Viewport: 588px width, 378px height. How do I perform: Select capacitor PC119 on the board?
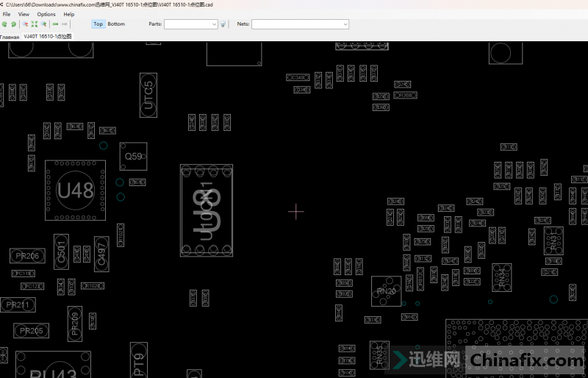24,274
